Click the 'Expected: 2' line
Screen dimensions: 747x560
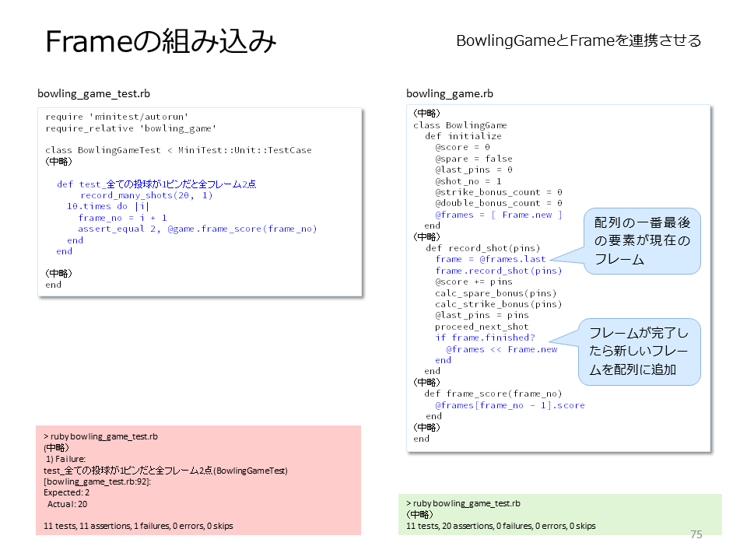click(x=66, y=492)
